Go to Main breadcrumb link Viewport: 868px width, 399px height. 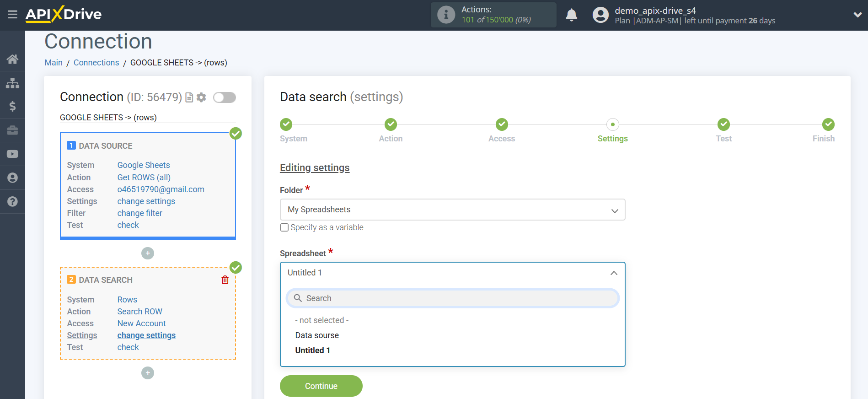pos(54,63)
